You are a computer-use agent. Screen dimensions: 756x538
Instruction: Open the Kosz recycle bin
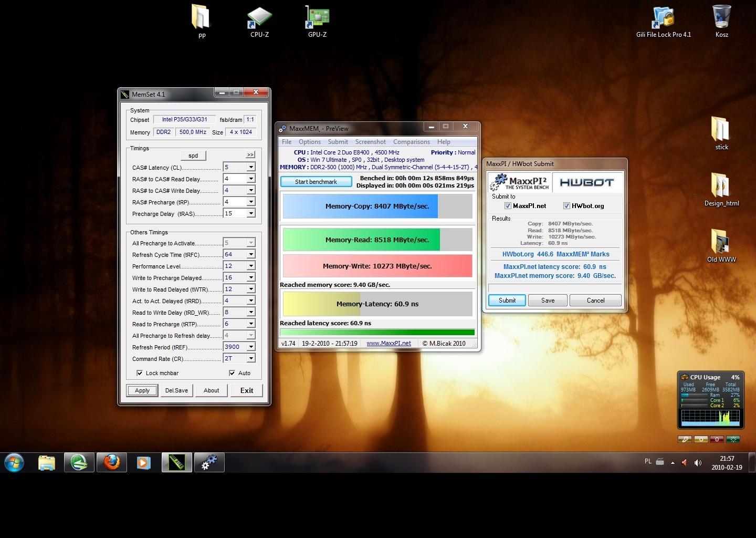722,22
